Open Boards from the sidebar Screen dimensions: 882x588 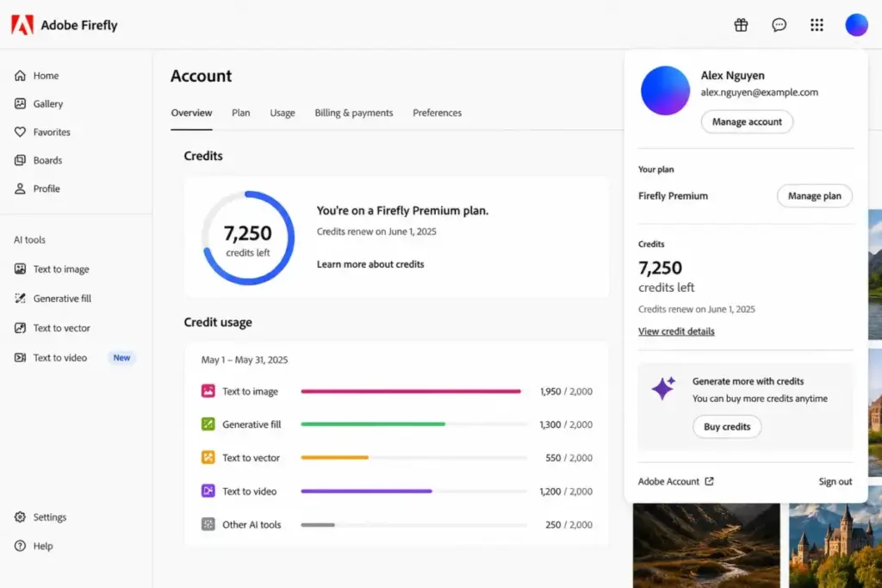click(47, 160)
